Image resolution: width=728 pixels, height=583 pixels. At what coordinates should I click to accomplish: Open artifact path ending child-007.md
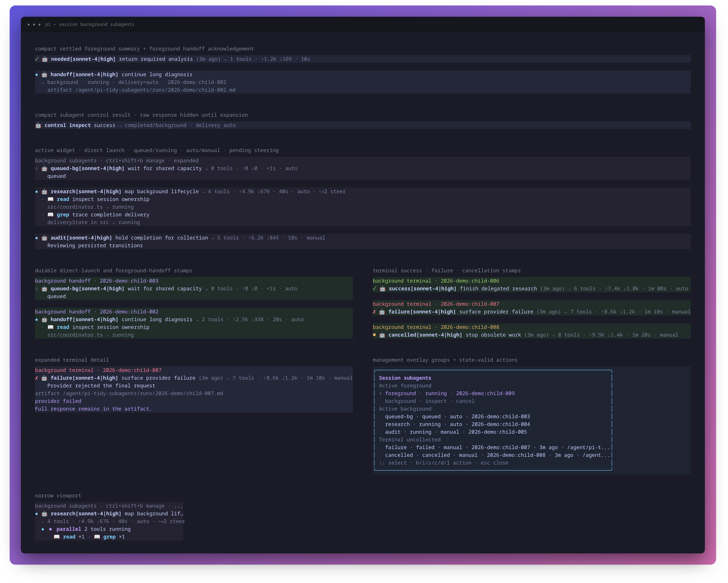tap(143, 393)
